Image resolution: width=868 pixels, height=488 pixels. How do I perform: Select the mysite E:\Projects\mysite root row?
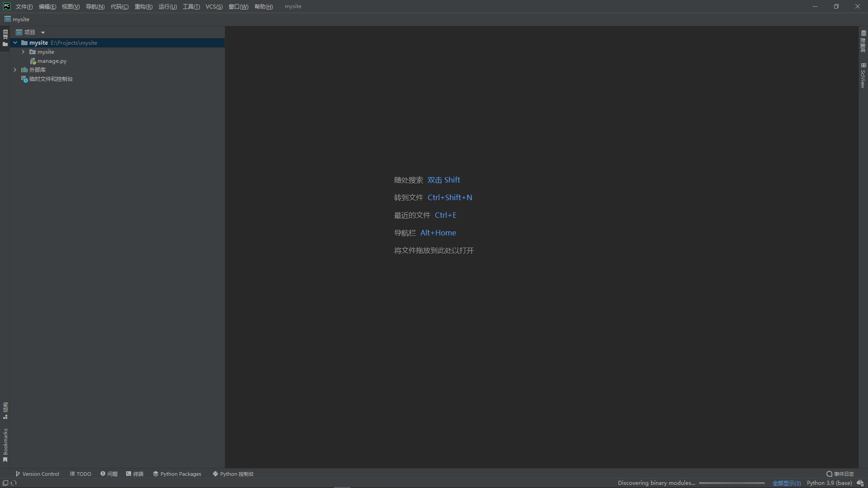117,42
